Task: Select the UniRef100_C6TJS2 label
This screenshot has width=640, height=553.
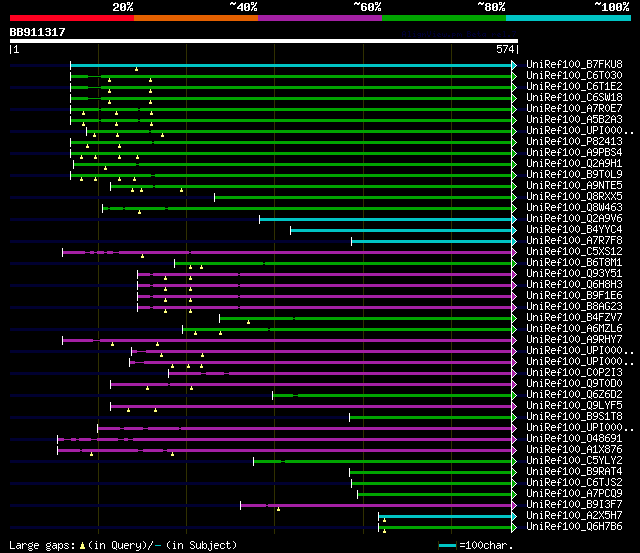Action: click(x=574, y=483)
